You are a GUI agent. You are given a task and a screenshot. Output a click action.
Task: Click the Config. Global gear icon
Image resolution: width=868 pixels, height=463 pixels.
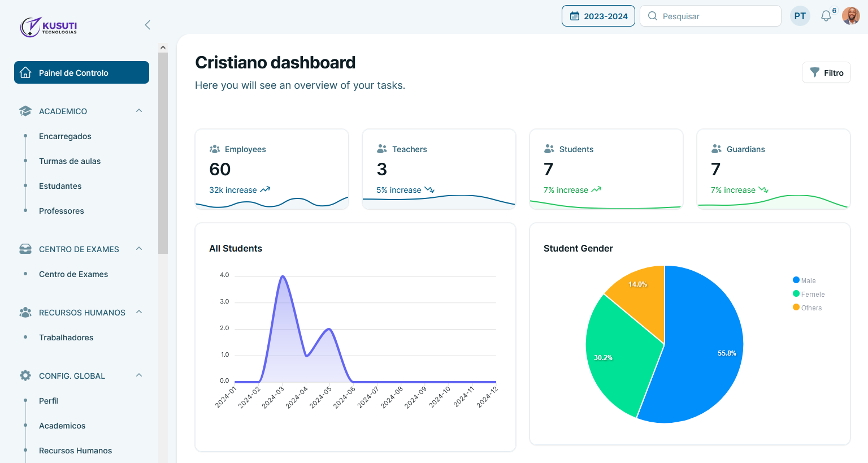pos(25,376)
